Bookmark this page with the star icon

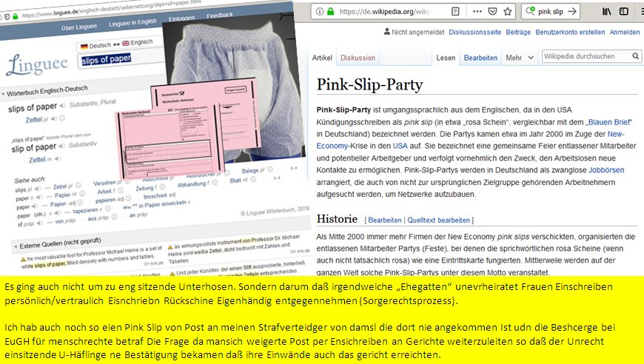click(508, 12)
